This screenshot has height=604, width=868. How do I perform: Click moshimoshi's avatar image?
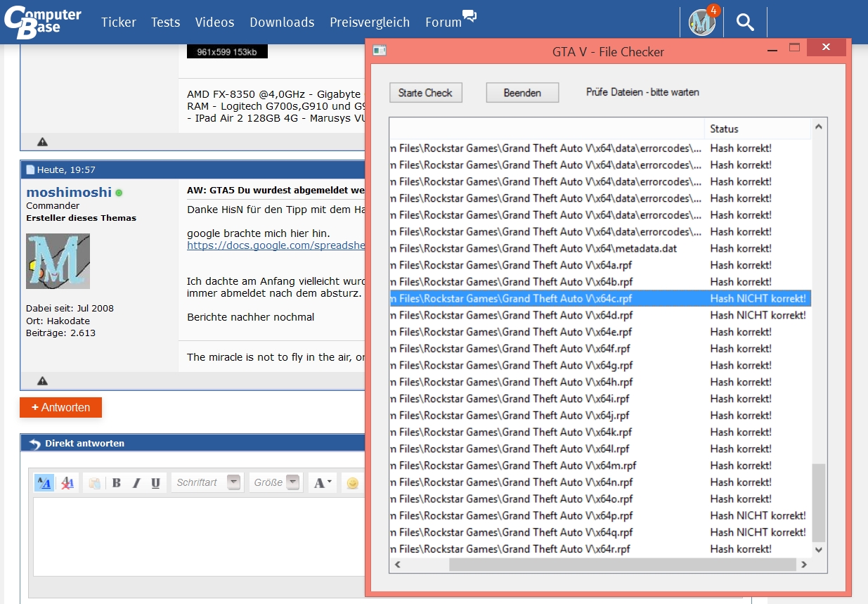point(58,261)
